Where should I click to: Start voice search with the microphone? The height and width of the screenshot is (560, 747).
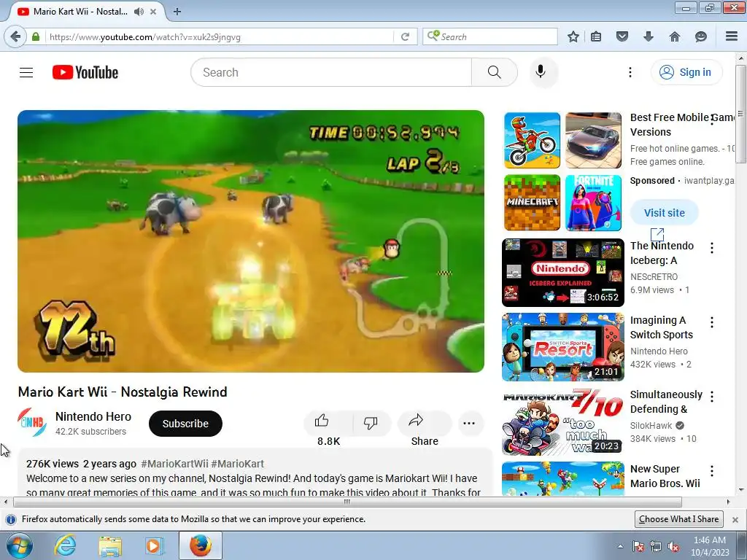[541, 72]
